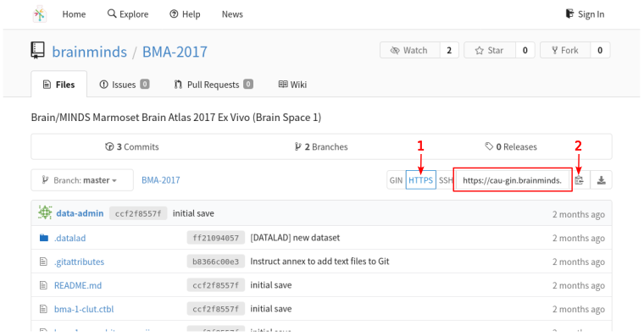This screenshot has width=644, height=336.
Task: Switch clone protocol to GIN
Action: coord(396,180)
